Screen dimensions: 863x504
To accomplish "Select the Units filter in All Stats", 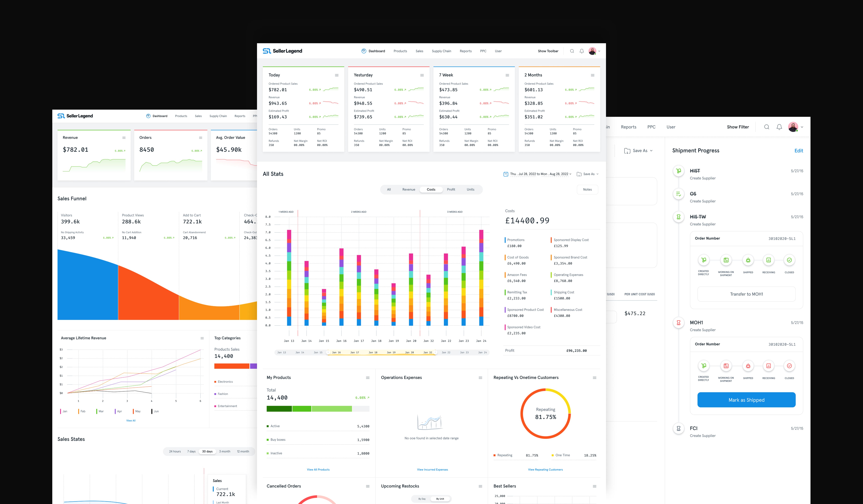I will point(471,190).
